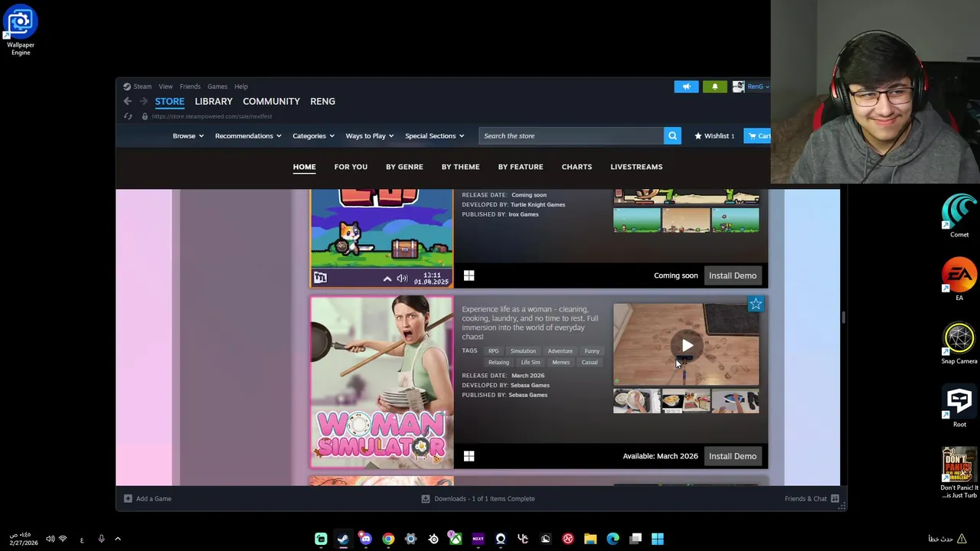Click the Life Sim tag

click(x=531, y=363)
